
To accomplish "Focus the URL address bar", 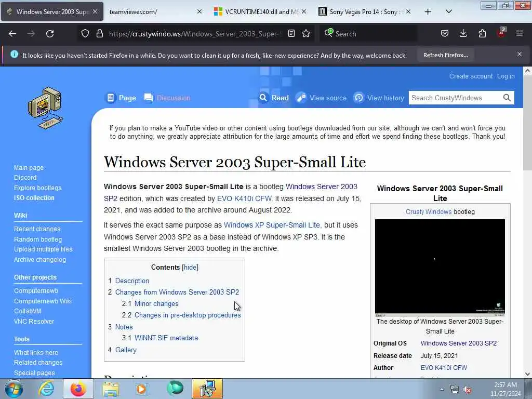I will (x=195, y=34).
